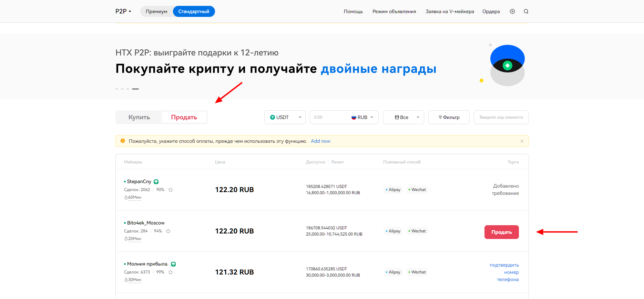
Task: Expand the P2P dropdown menu
Action: tap(123, 11)
